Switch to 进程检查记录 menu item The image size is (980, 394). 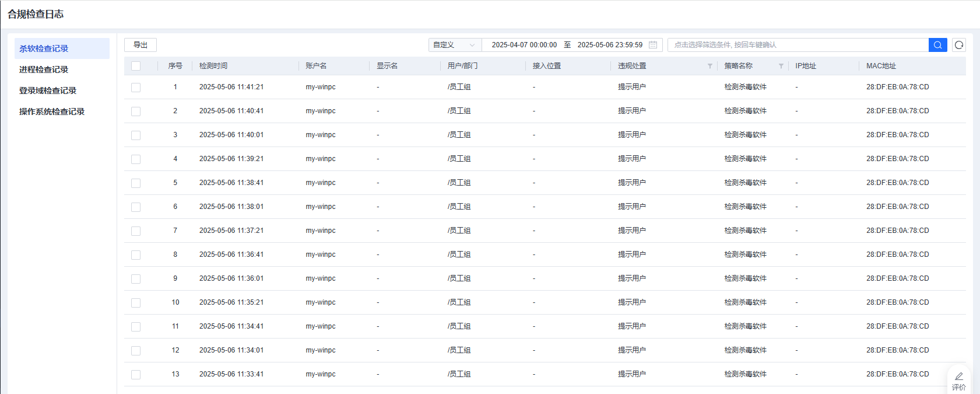44,69
